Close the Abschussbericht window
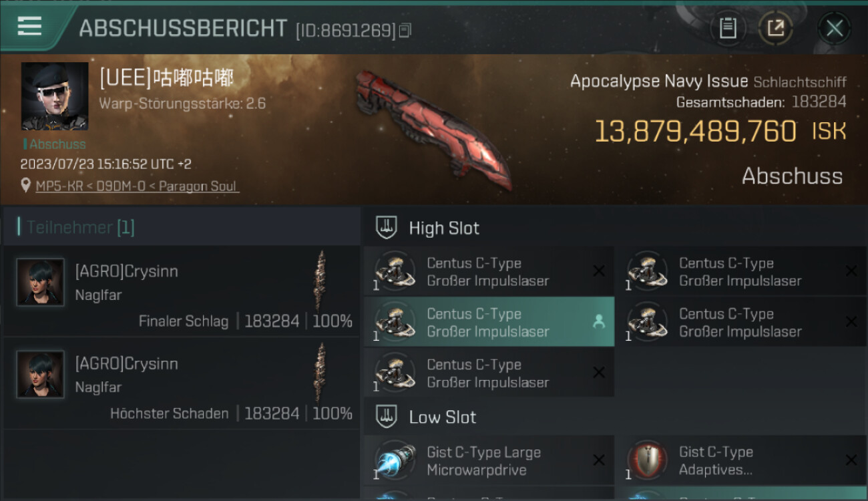 (835, 28)
